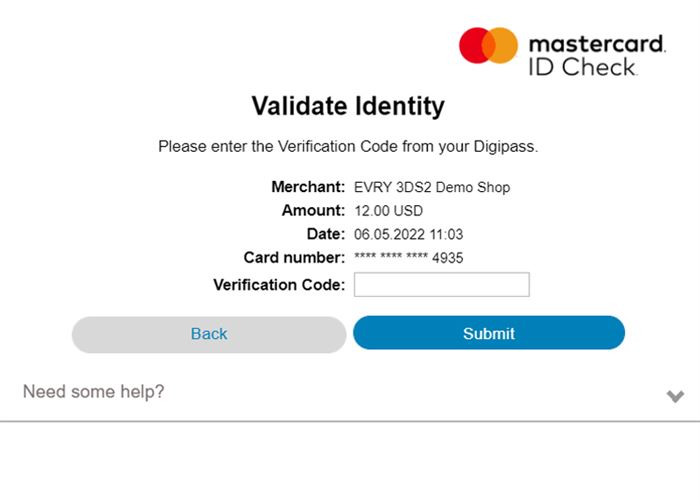
Task: Click the Amount label
Action: click(313, 210)
